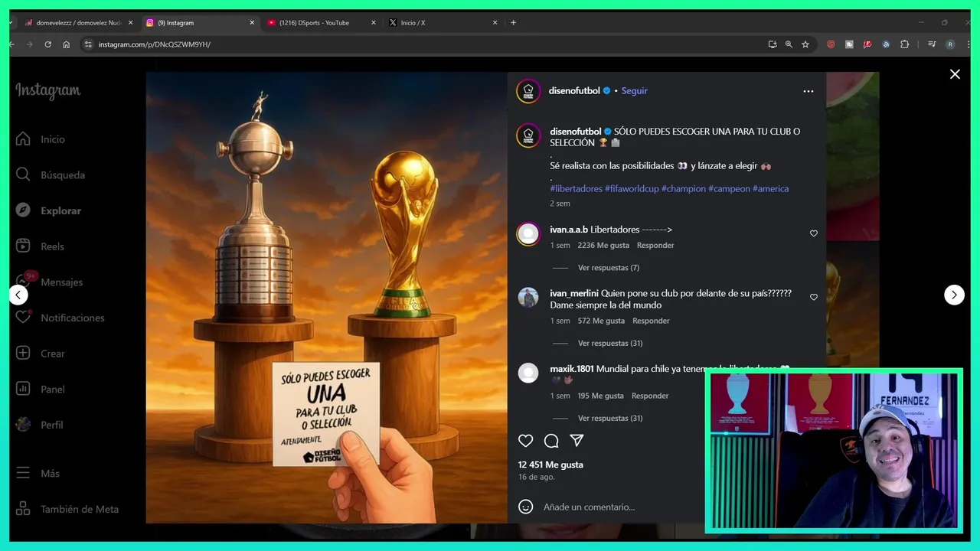The height and width of the screenshot is (551, 980).
Task: Reply to ivan.a.a.b's comment
Action: [655, 246]
